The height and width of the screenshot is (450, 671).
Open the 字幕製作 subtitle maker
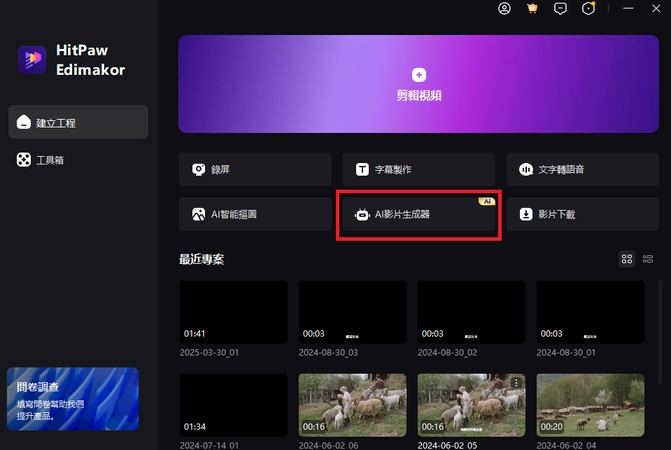click(419, 169)
